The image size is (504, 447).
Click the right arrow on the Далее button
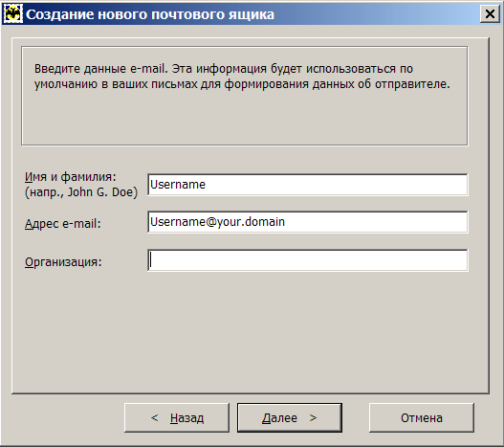[x=313, y=417]
